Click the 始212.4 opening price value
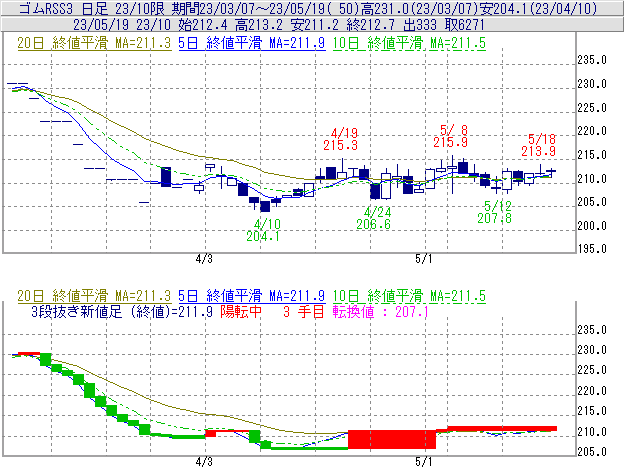The image size is (624, 475). point(203,25)
